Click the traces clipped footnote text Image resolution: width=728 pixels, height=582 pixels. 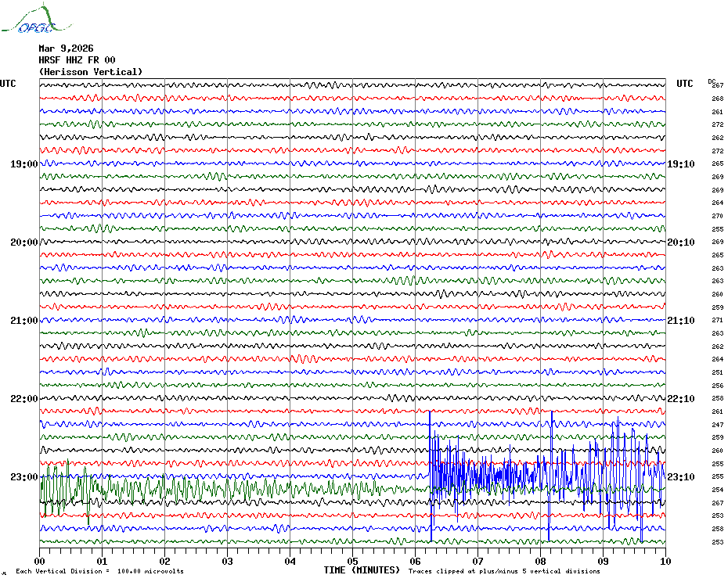[x=504, y=572]
